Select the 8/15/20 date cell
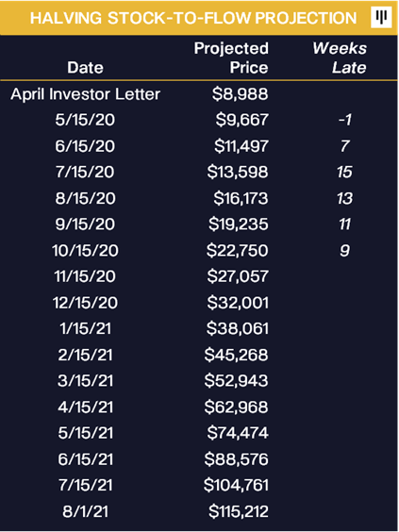 [x=85, y=198]
